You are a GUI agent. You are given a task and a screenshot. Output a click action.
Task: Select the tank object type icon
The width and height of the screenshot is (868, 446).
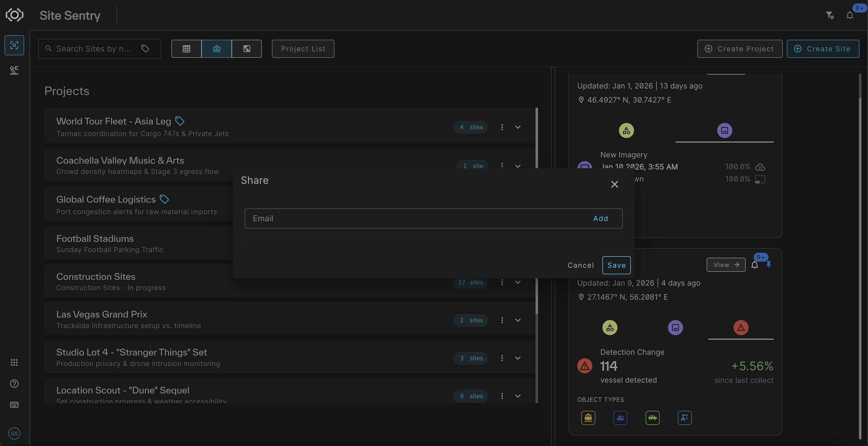click(620, 418)
